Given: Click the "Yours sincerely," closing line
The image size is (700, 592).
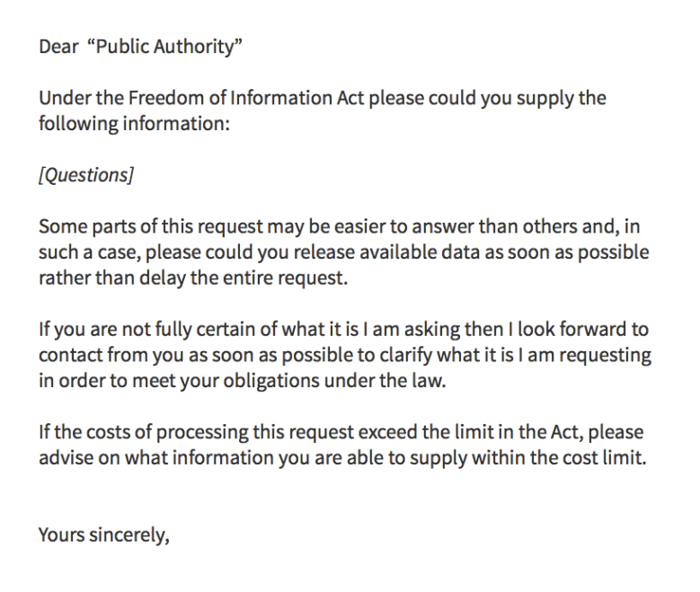Looking at the screenshot, I should click(103, 535).
